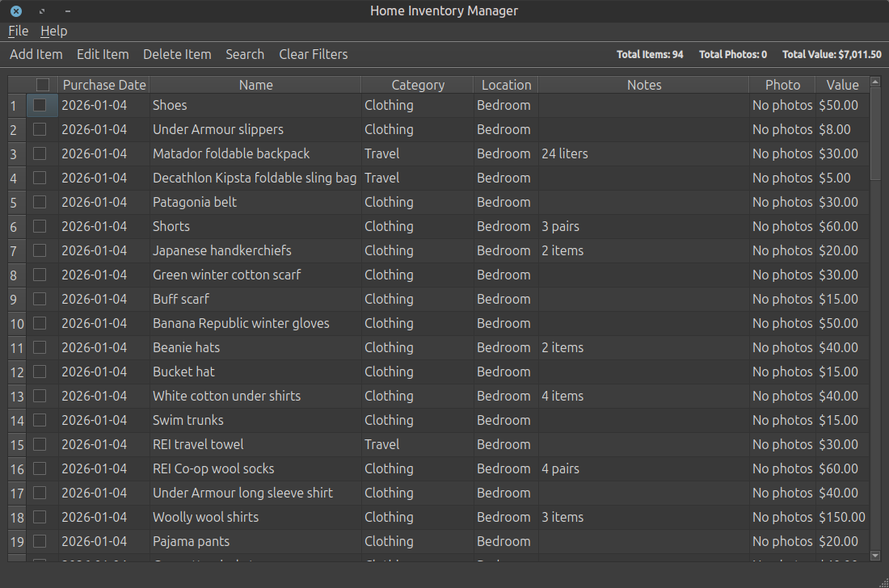Click Clear Filters in the toolbar

(x=313, y=54)
